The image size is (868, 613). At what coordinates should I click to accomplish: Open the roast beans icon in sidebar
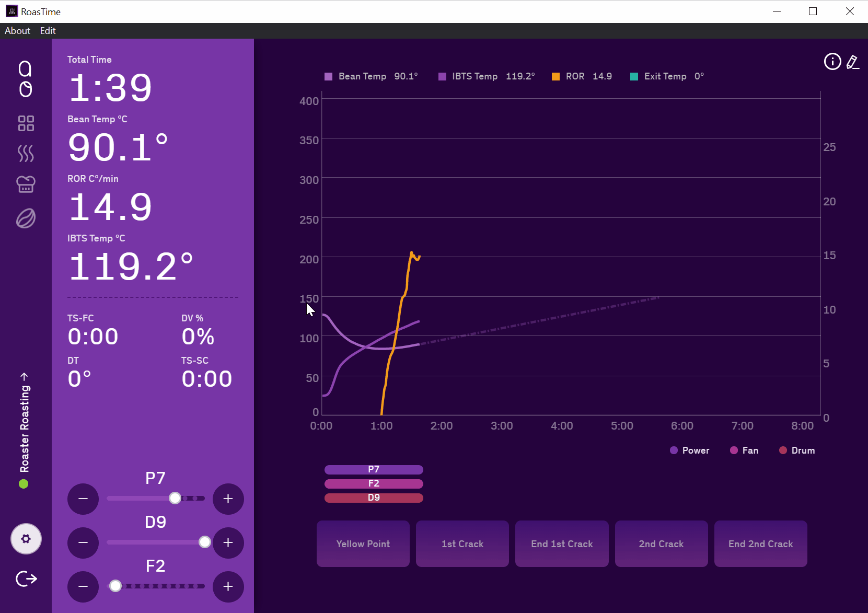(x=25, y=78)
